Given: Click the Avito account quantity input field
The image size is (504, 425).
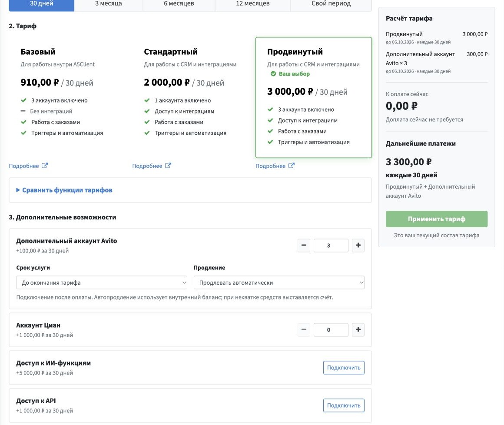Looking at the screenshot, I should click(331, 245).
